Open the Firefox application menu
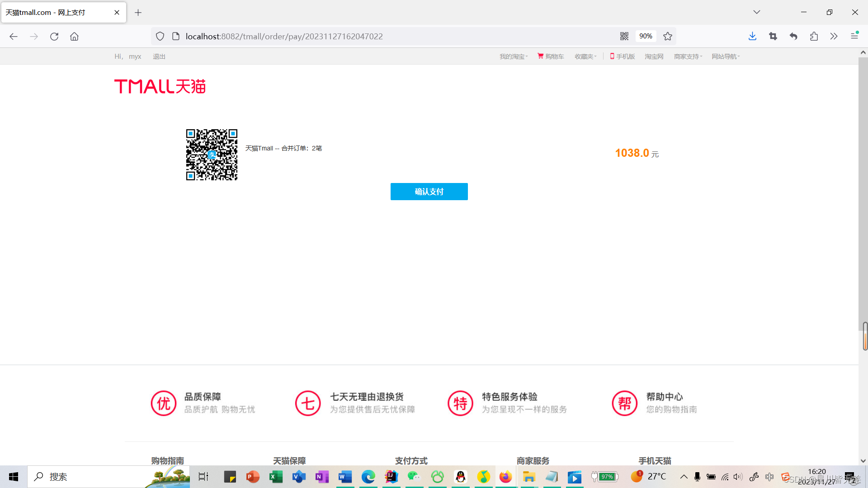The height and width of the screenshot is (488, 868). click(854, 36)
